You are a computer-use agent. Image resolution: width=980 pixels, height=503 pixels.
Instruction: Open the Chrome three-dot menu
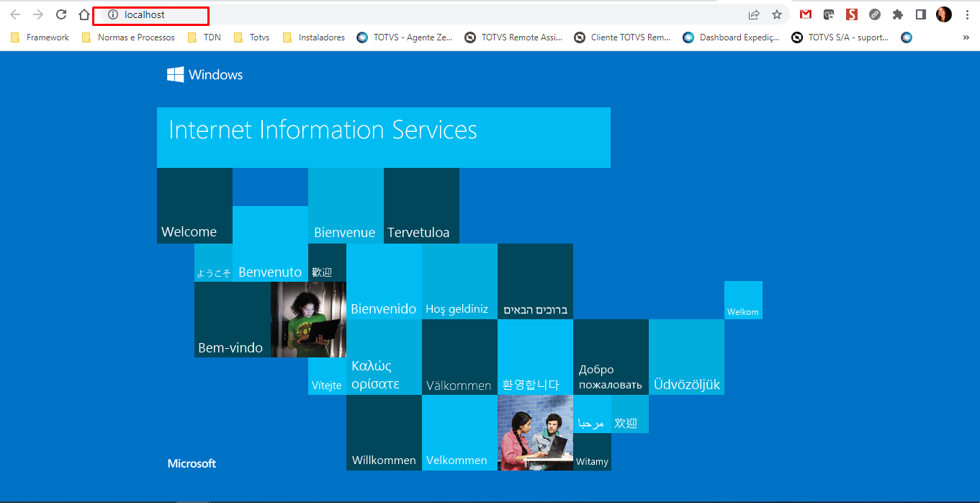[x=966, y=14]
